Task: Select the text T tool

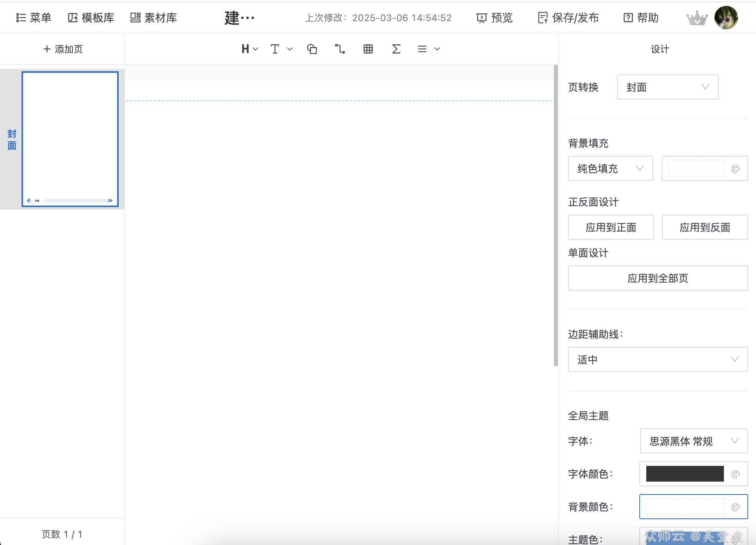Action: 275,49
